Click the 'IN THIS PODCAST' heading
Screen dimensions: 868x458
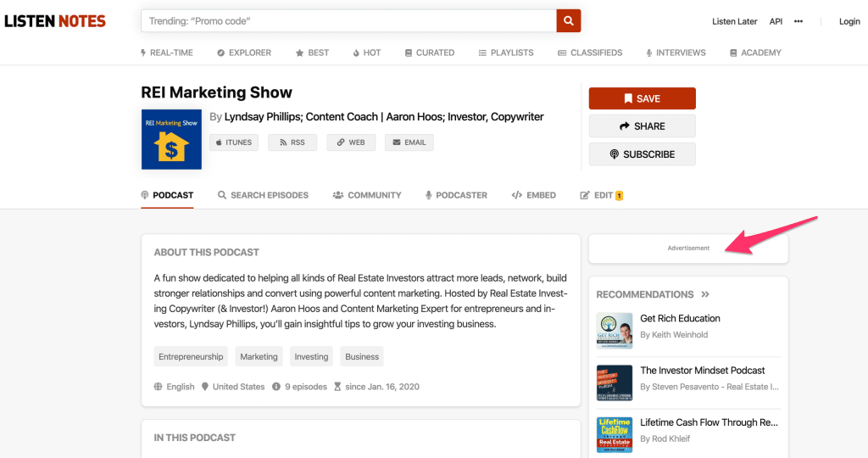click(195, 438)
